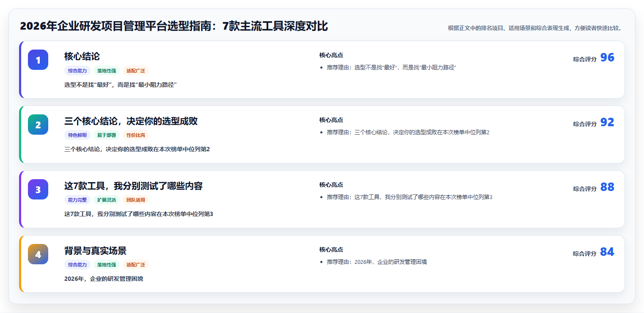Click 核心亮点 heading in the rank 2 card
This screenshot has height=313, width=644.
coord(331,120)
